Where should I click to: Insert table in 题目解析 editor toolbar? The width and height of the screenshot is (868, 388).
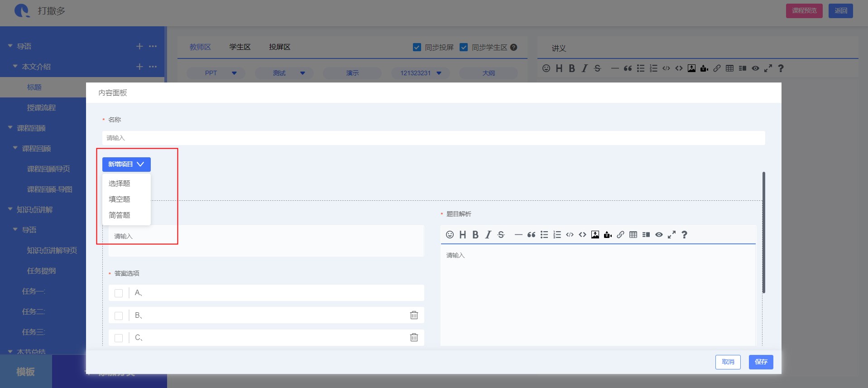pos(633,234)
